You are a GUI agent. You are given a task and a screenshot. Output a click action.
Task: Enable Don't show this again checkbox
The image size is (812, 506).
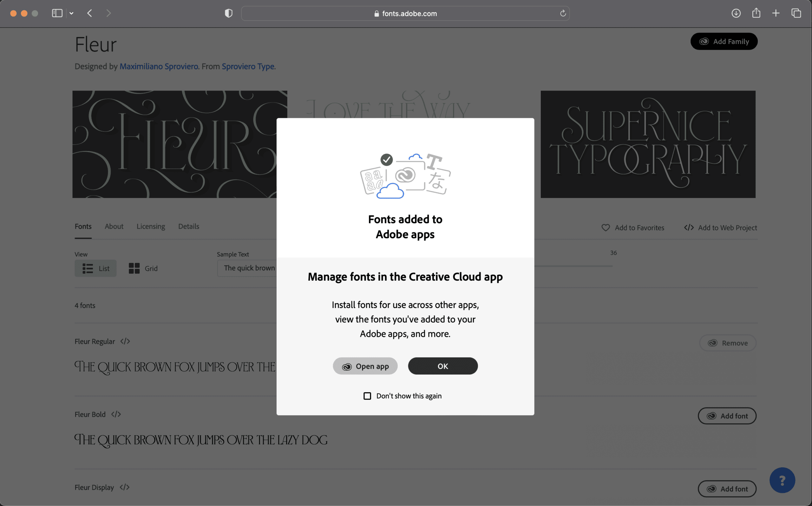coord(367,395)
